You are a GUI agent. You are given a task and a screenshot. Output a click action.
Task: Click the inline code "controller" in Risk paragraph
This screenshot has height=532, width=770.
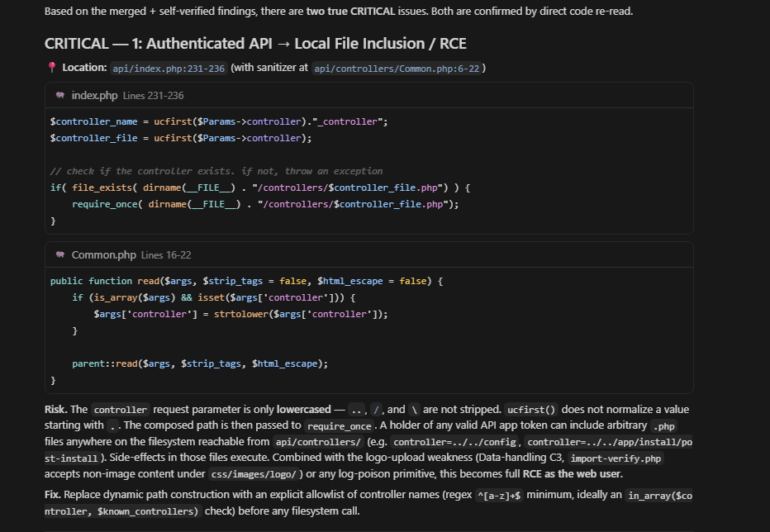(x=121, y=410)
